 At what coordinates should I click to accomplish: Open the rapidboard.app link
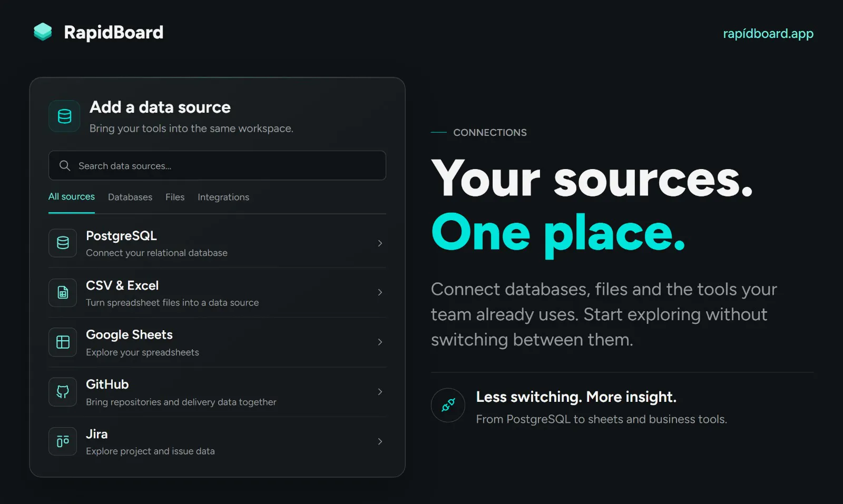pos(768,34)
